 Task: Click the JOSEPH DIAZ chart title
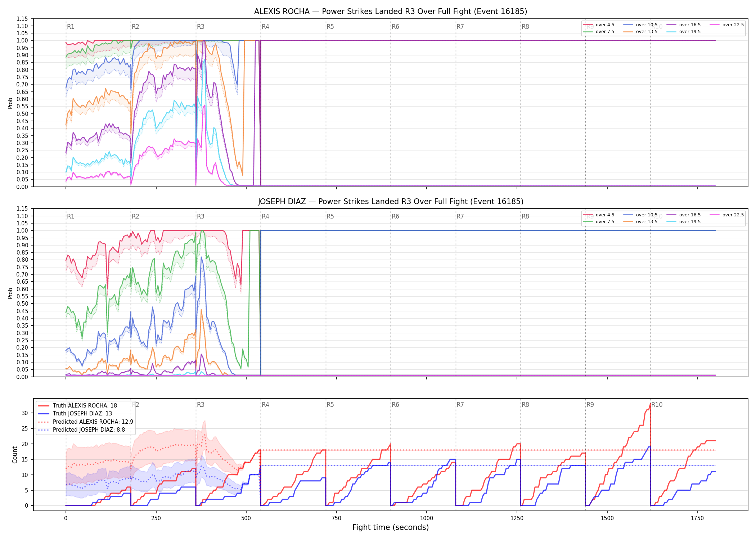coord(391,202)
